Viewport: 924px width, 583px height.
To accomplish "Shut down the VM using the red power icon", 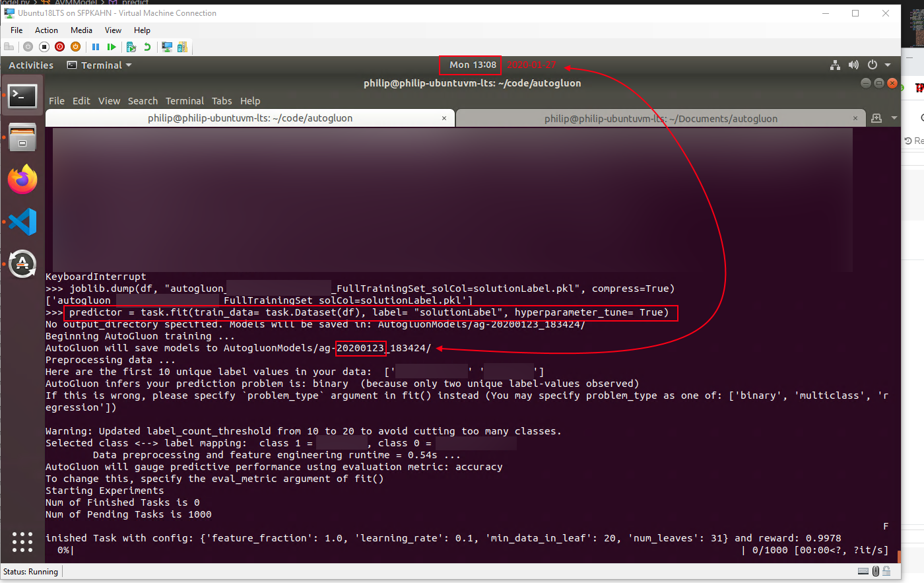I will click(60, 47).
